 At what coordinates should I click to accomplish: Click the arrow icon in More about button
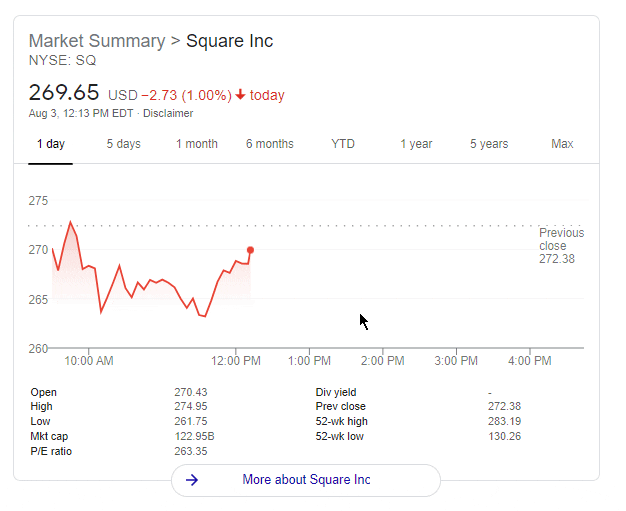(x=192, y=479)
